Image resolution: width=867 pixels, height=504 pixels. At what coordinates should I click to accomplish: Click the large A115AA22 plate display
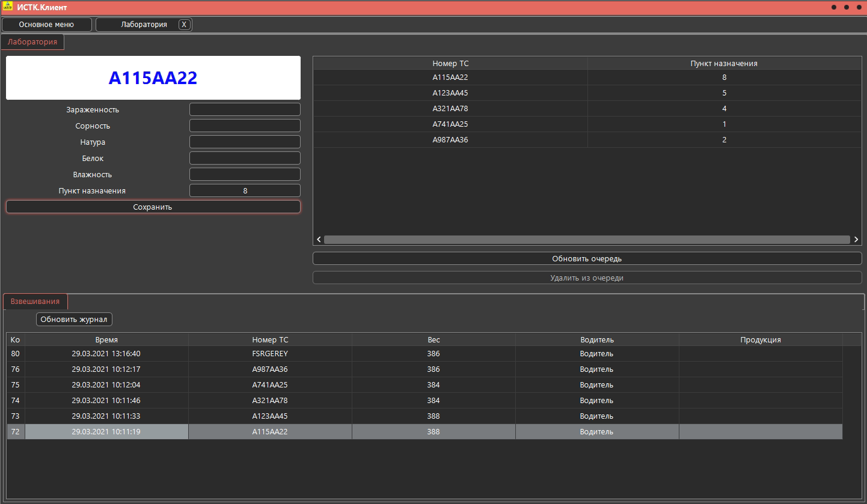click(153, 78)
